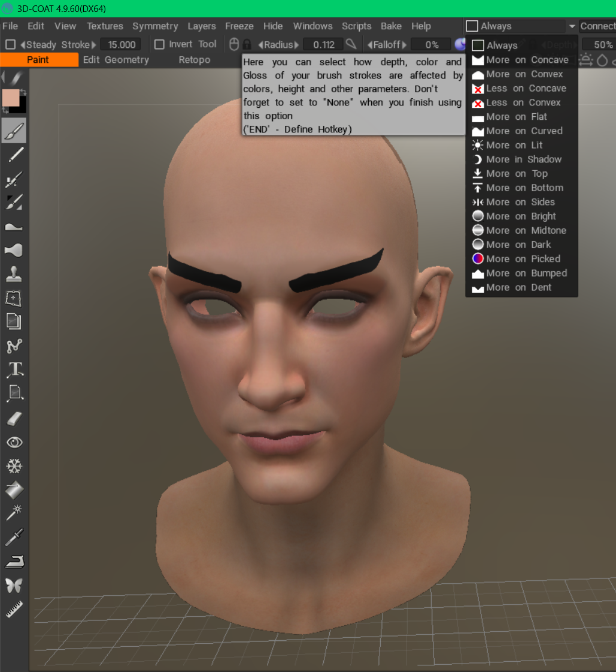Open the Bake menu
The height and width of the screenshot is (672, 616).
[391, 26]
